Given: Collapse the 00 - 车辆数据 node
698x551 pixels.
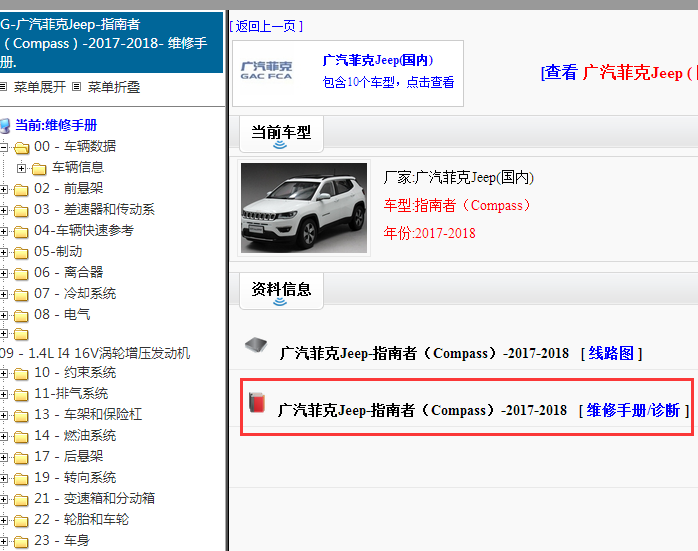Looking at the screenshot, I should (x=4, y=146).
